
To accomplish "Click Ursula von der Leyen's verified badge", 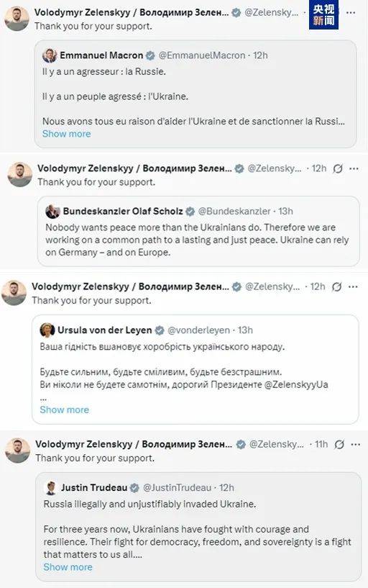I will 160,330.
